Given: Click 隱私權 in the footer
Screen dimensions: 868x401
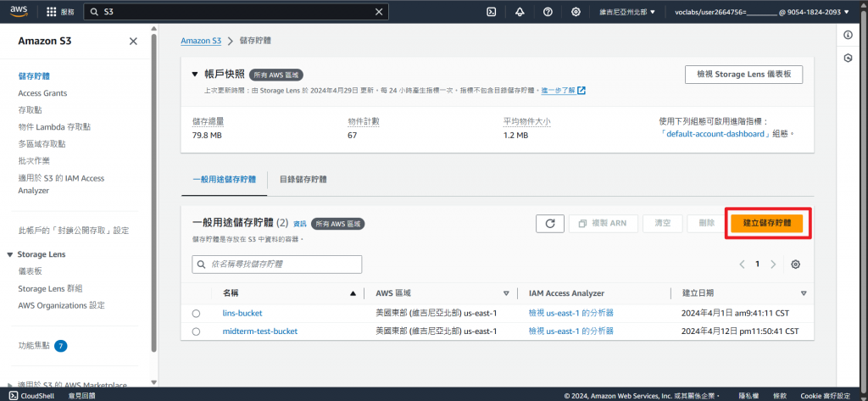Looking at the screenshot, I should click(x=748, y=395).
